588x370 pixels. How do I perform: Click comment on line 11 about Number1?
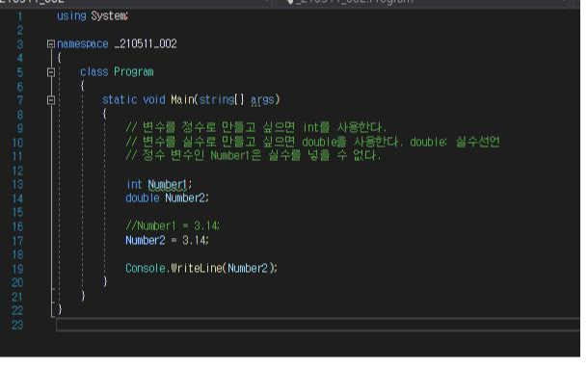tap(254, 155)
